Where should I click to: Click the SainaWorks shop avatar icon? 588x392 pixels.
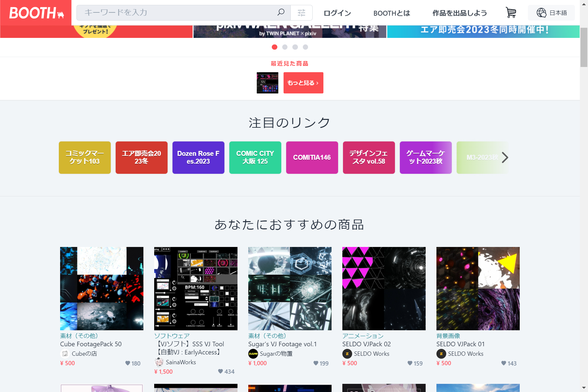coord(159,362)
